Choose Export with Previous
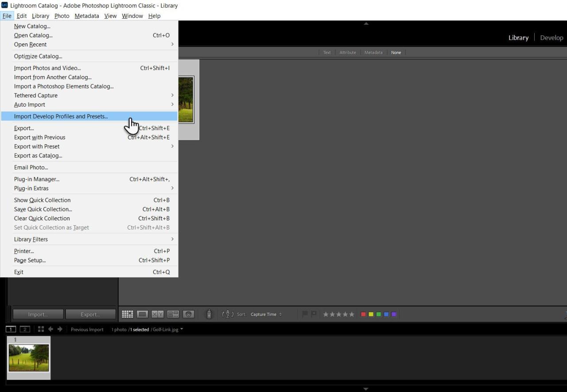567x392 pixels. click(x=89, y=137)
